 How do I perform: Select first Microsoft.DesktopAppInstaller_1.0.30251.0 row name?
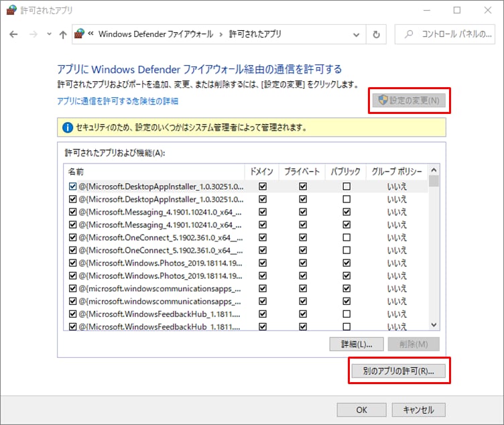(161, 186)
